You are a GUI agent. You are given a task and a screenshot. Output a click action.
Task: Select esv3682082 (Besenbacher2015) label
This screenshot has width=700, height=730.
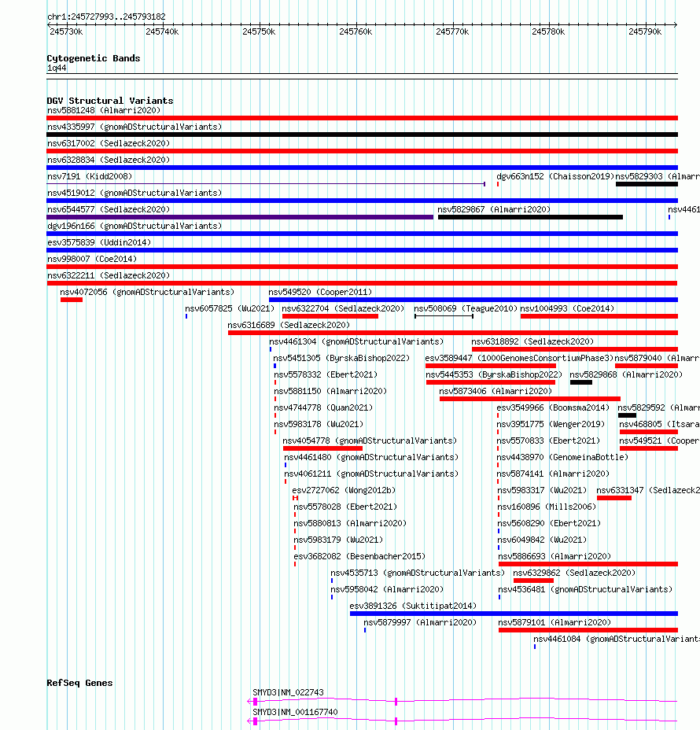pyautogui.click(x=359, y=556)
